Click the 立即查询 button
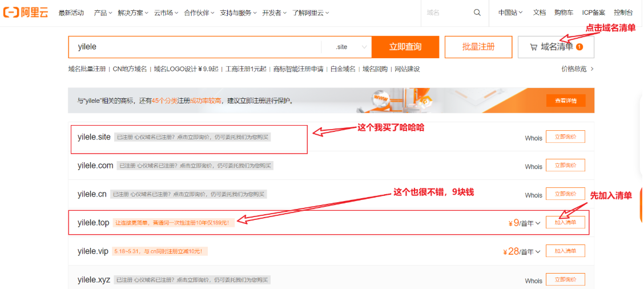Screen dimensions: 644x289 click(x=405, y=47)
